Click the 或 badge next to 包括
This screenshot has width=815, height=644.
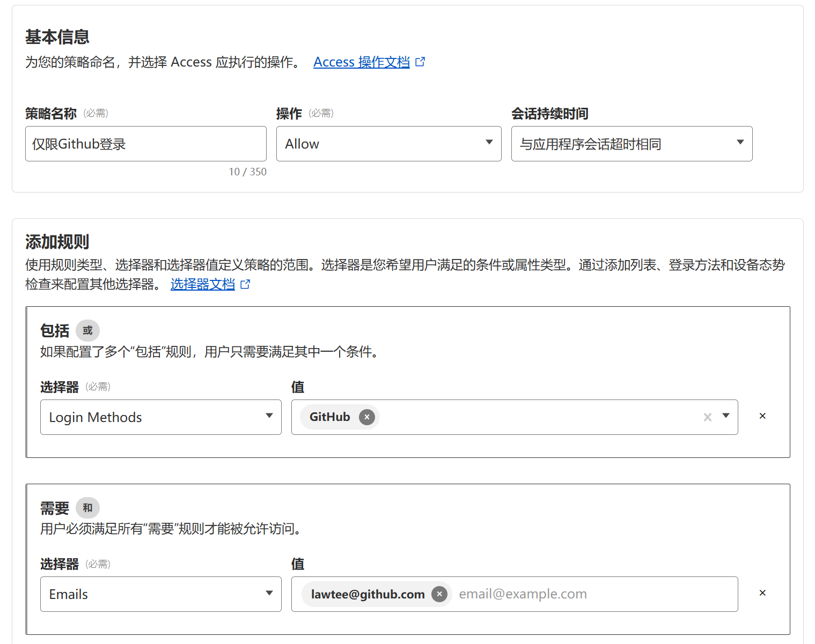tap(87, 331)
